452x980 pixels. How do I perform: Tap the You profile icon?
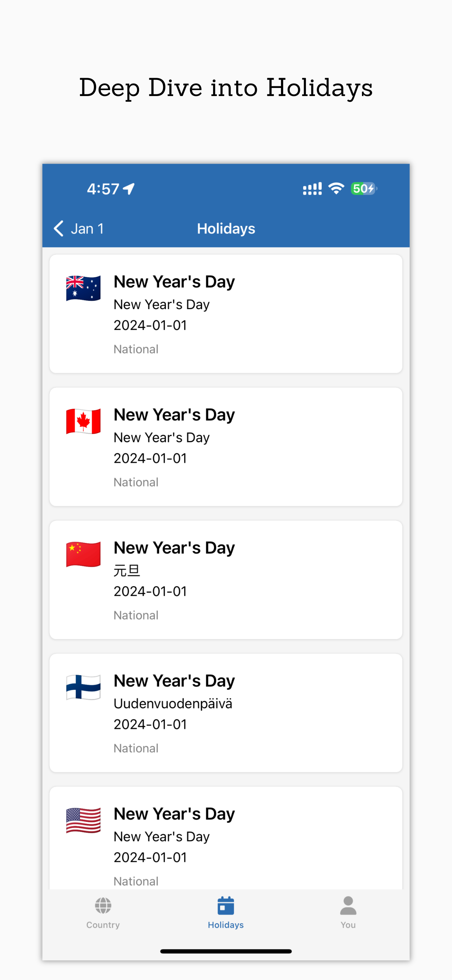pyautogui.click(x=348, y=905)
